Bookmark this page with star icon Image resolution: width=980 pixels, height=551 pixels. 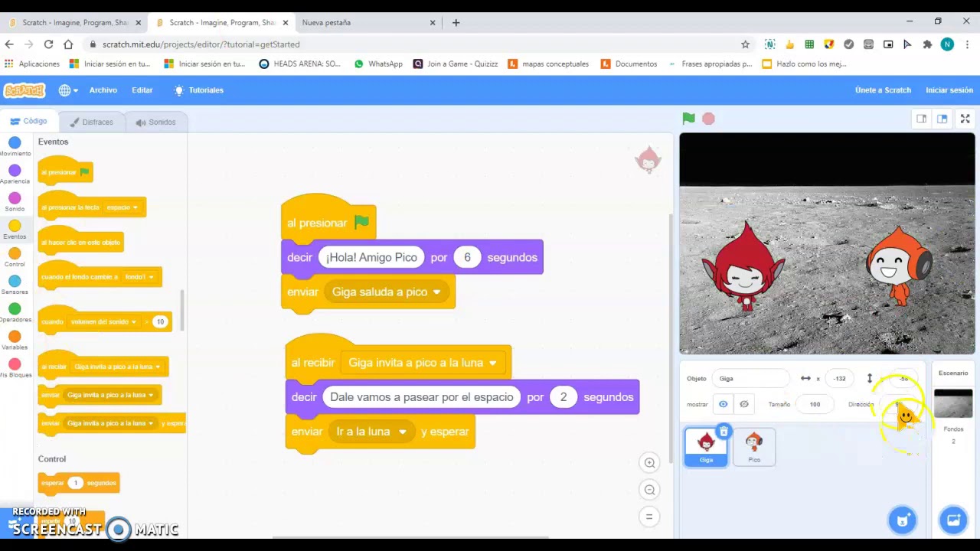745,44
